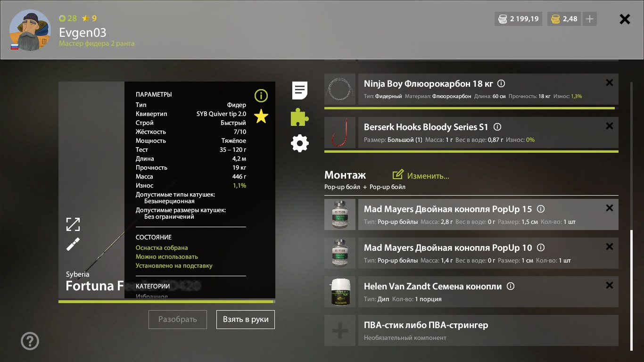This screenshot has height=362, width=644.
Task: Click the PopUp 15 boilie jar thumbnail
Action: click(x=340, y=214)
